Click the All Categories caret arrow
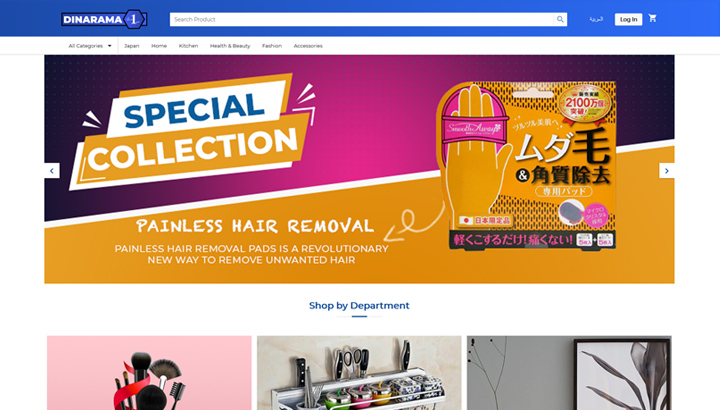 109,46
